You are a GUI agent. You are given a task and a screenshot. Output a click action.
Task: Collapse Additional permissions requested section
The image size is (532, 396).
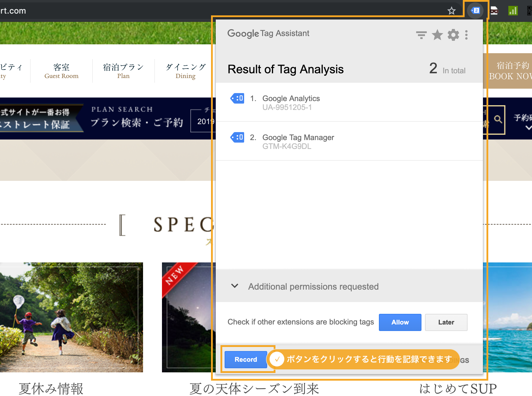tap(235, 286)
